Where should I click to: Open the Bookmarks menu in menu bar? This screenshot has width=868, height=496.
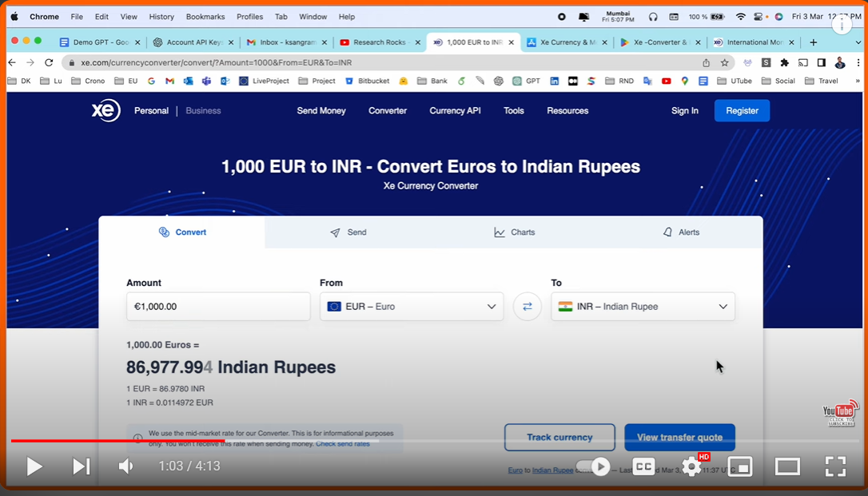tap(205, 17)
